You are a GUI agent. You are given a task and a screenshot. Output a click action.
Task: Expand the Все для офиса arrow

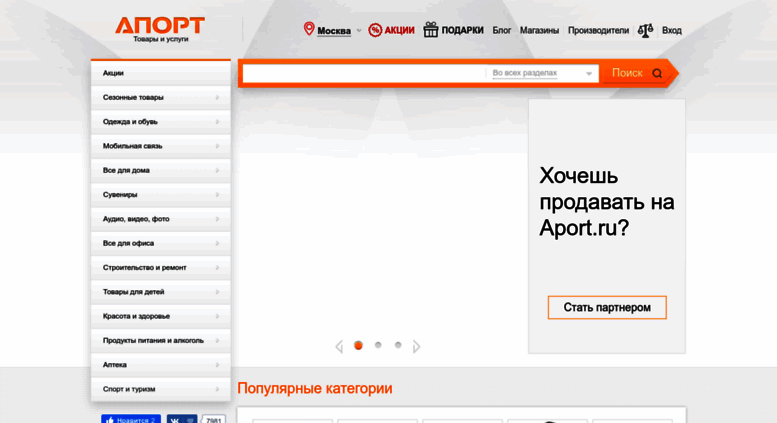click(x=217, y=243)
